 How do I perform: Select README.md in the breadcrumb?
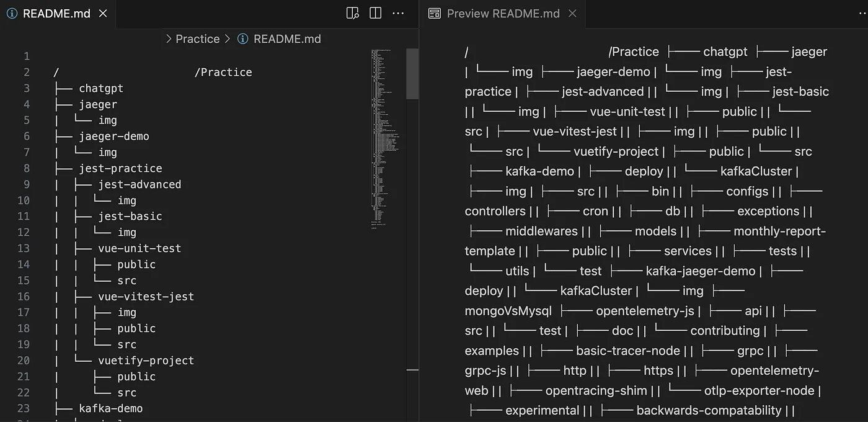[x=287, y=38]
